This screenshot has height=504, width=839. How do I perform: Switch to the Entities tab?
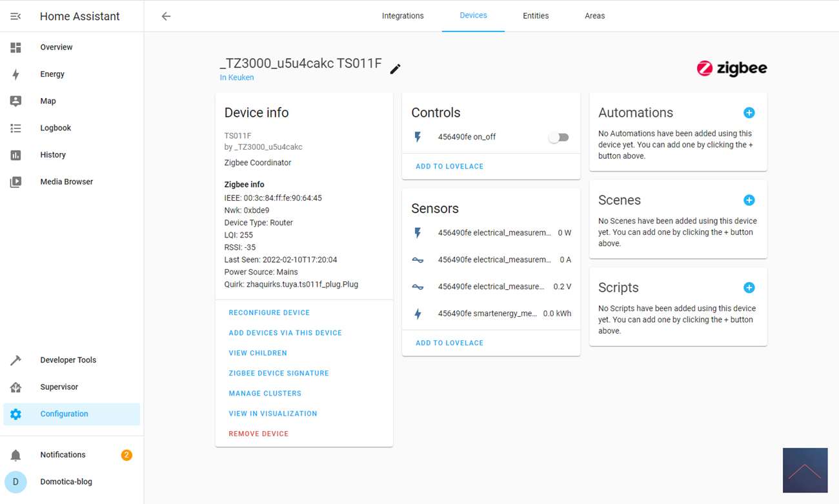tap(536, 16)
